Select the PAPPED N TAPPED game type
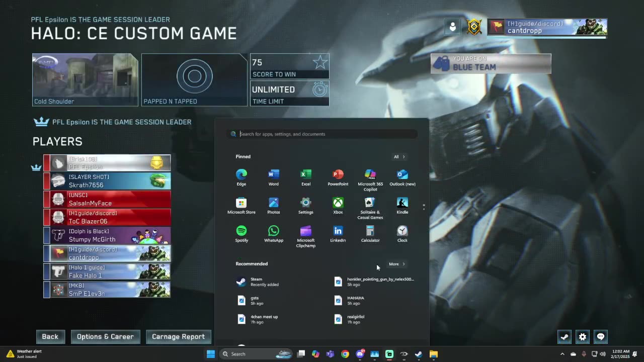Screen dimensions: 644x362 (194, 80)
